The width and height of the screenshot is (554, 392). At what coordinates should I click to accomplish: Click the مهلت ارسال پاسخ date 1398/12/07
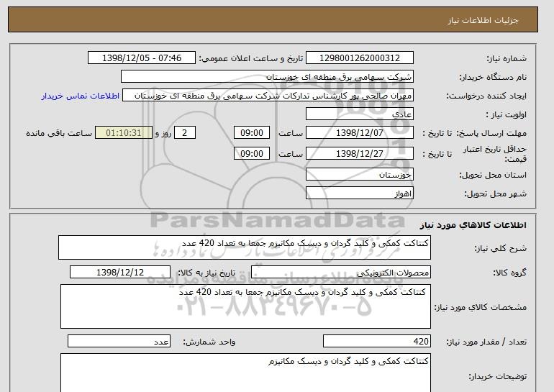tap(359, 133)
